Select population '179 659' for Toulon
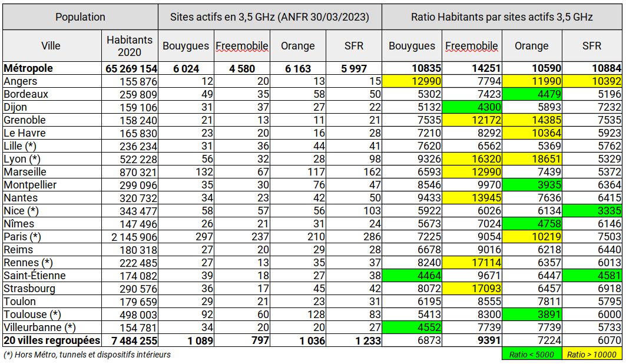 click(130, 302)
